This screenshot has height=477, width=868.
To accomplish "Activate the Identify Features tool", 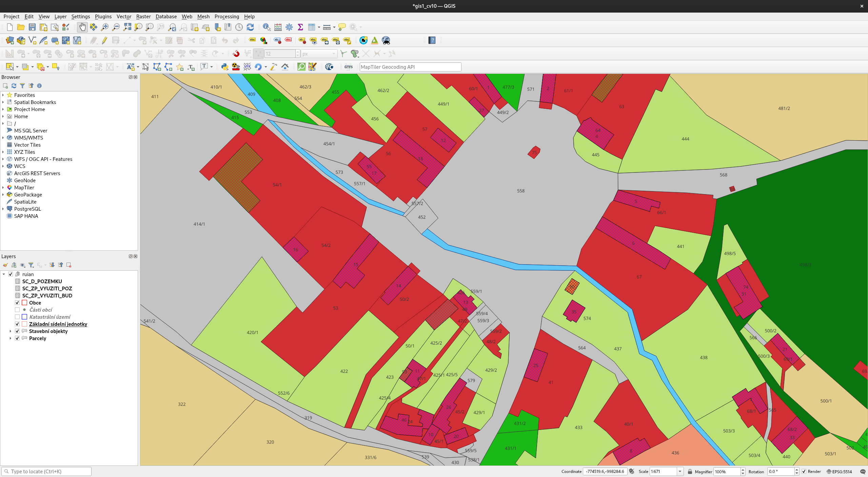I will (267, 27).
